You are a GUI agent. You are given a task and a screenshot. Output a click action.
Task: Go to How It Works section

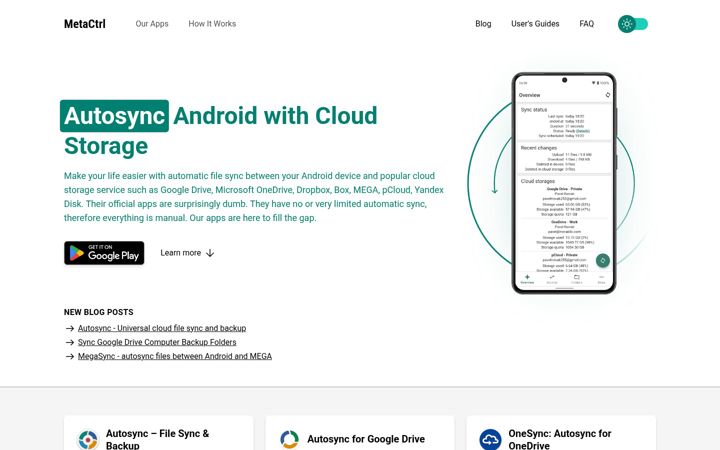212,24
